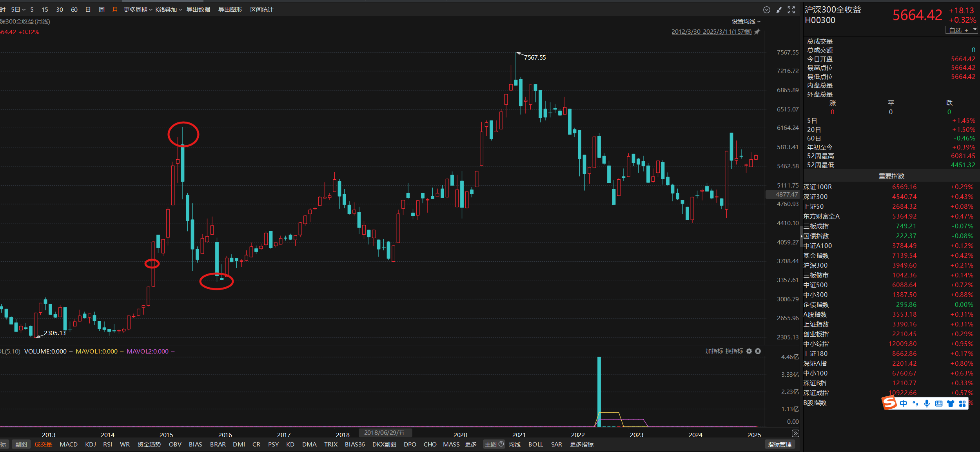Image resolution: width=980 pixels, height=452 pixels.
Task: Click the 自选 + add to watchlist button
Action: (958, 30)
